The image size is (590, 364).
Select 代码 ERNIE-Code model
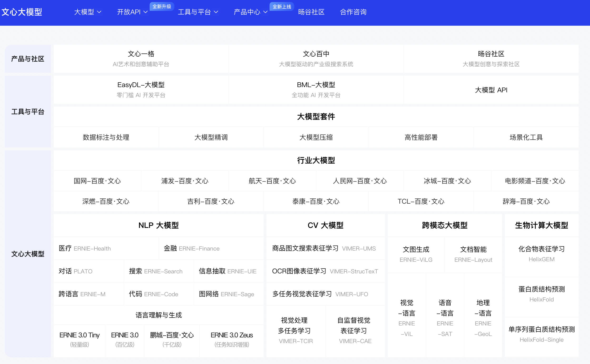(x=159, y=294)
